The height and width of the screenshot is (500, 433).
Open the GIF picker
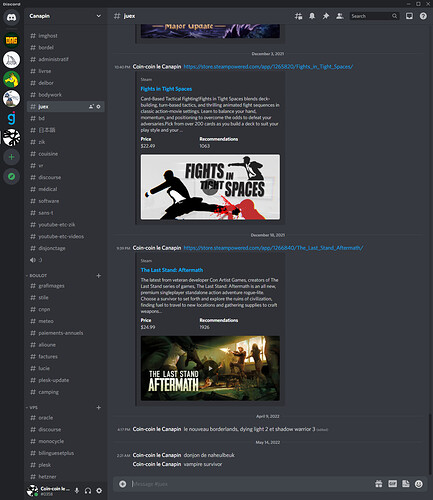click(392, 484)
